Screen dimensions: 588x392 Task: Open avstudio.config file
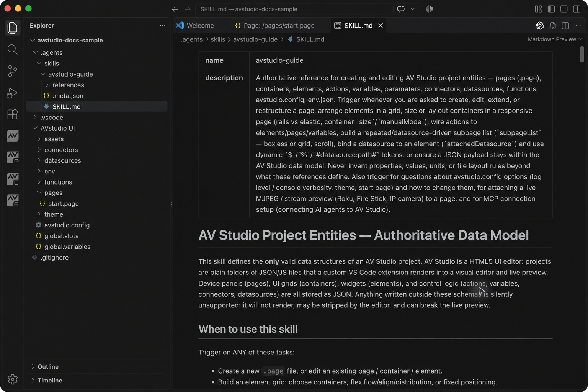[x=97, y=225]
